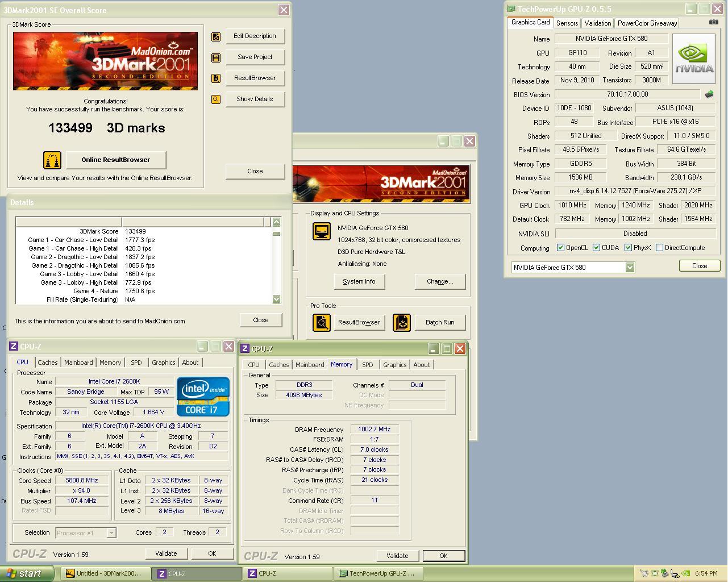The width and height of the screenshot is (728, 583).
Task: Click the taskbar clock showing 6:54 PM
Action: point(706,574)
